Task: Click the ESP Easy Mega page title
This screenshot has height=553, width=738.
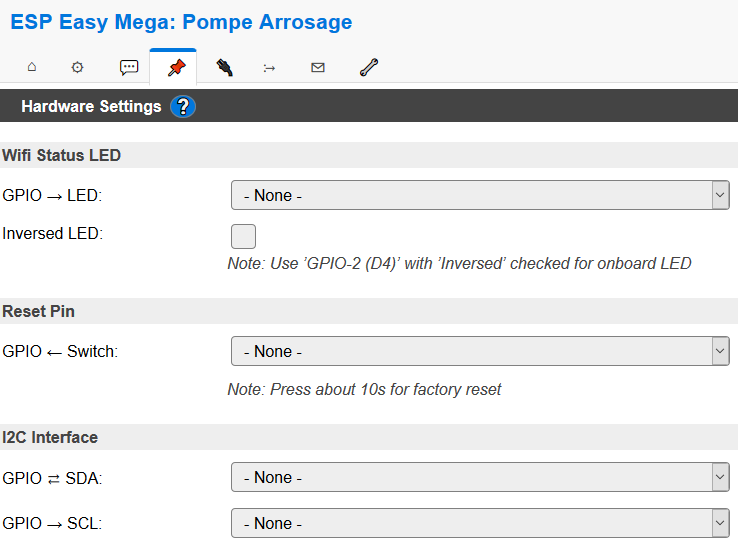Action: [181, 22]
